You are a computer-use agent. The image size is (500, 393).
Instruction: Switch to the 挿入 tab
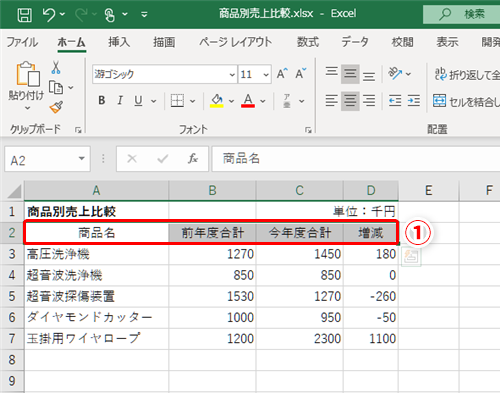(x=119, y=42)
